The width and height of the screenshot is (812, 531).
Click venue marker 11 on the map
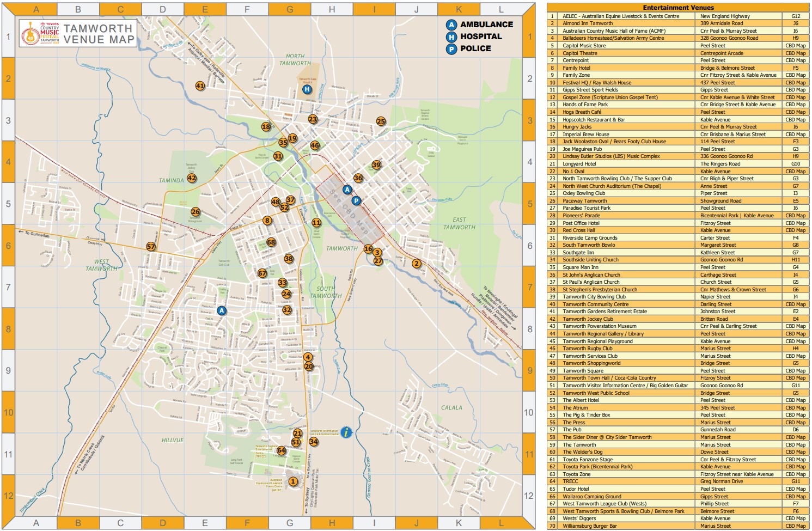(x=316, y=223)
